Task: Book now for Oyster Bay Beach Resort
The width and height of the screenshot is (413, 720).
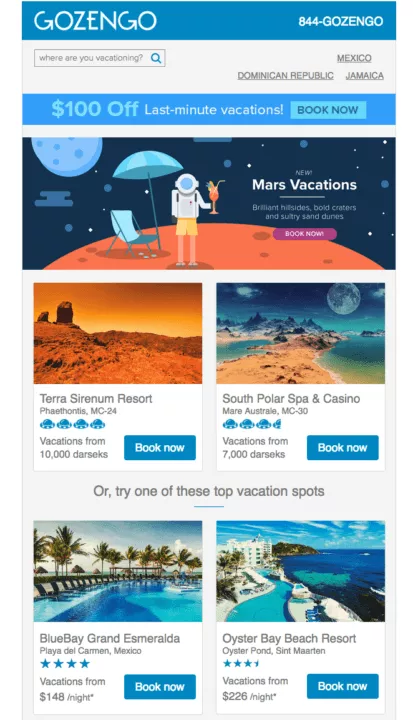Action: tap(343, 686)
